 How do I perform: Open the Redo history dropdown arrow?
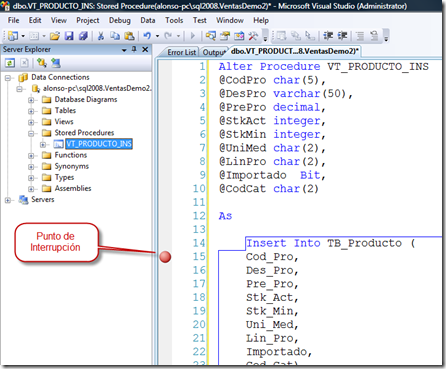click(x=178, y=36)
